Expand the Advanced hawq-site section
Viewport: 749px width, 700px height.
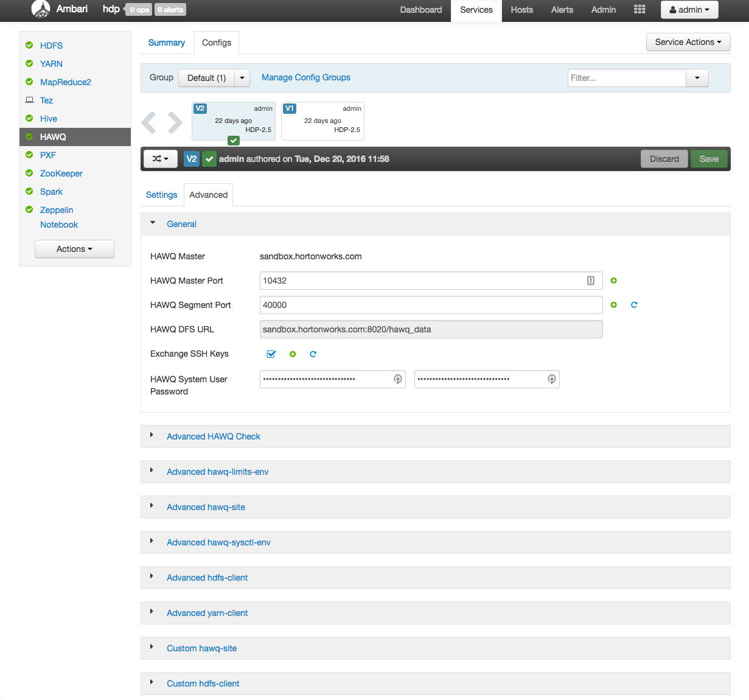206,507
